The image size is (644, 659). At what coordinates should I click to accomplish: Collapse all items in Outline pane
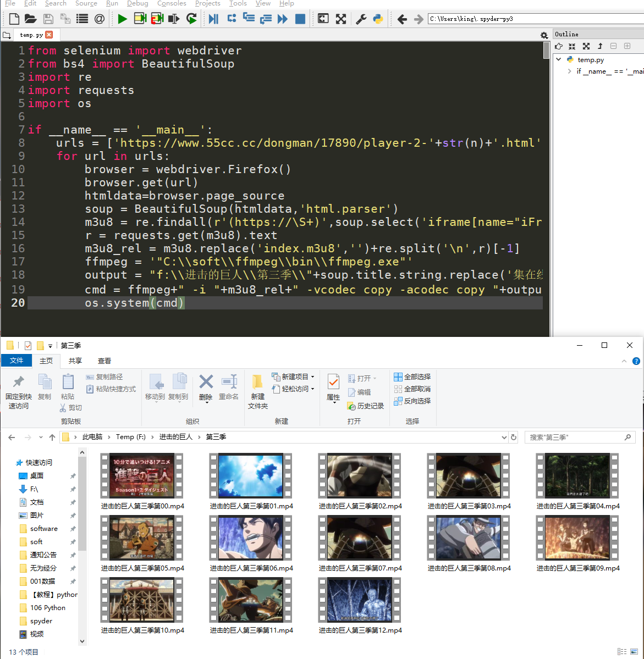click(x=571, y=46)
